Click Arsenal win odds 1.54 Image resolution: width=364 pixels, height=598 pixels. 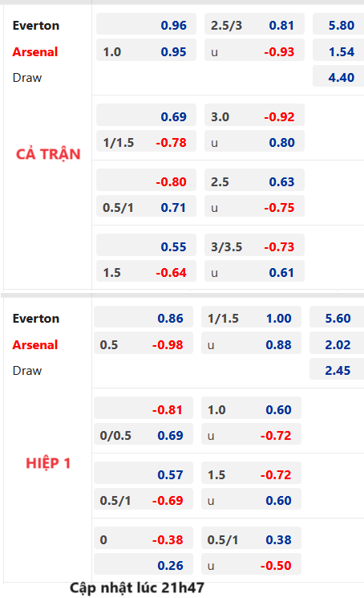(338, 51)
